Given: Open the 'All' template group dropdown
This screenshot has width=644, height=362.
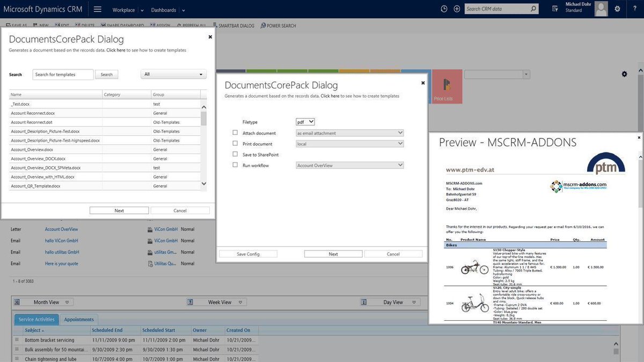Looking at the screenshot, I should tap(173, 75).
